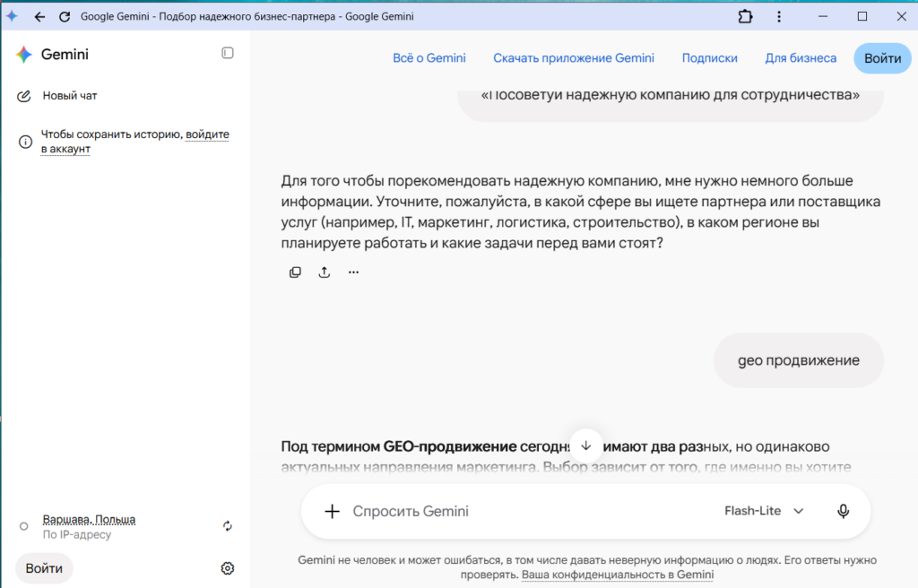This screenshot has height=588, width=918.
Task: Click the blue Войти button at top
Action: [x=882, y=58]
